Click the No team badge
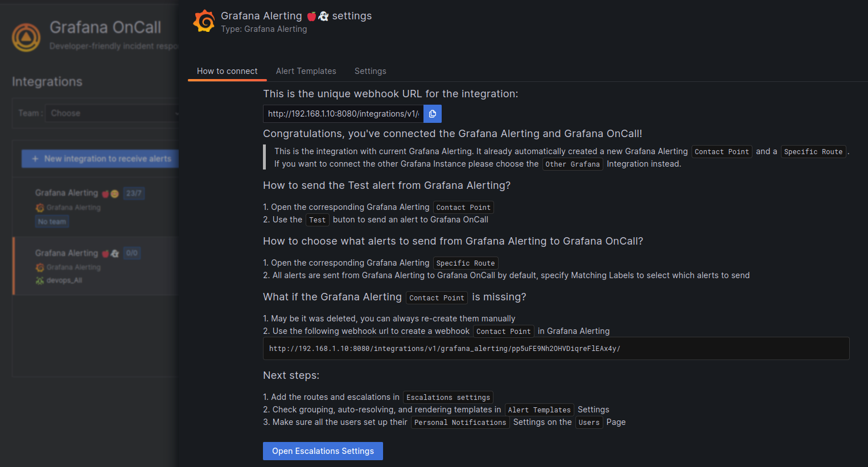Image resolution: width=868 pixels, height=467 pixels. [52, 222]
